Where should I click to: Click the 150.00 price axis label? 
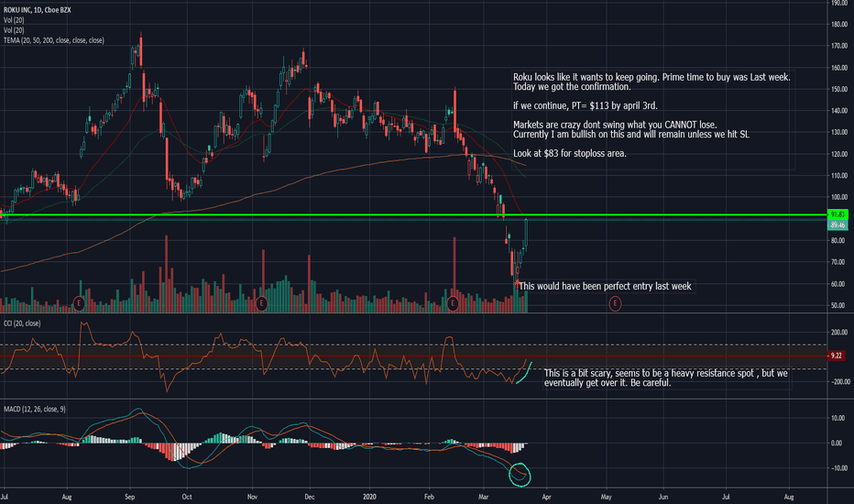838,89
